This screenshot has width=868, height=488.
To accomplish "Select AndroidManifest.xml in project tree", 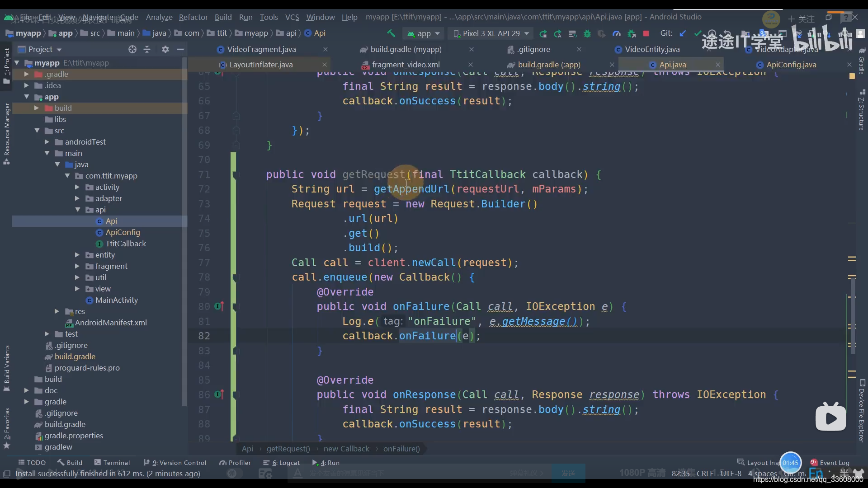I will pos(111,323).
